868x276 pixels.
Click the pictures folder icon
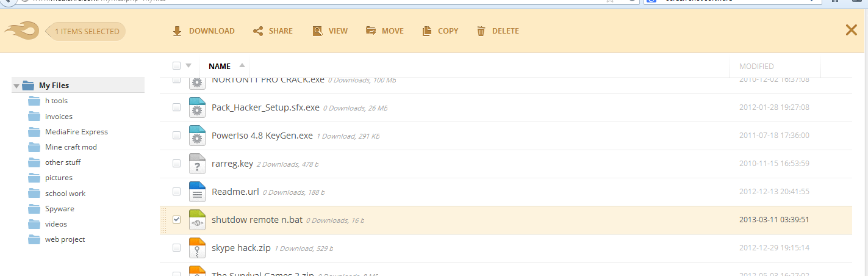(x=34, y=178)
